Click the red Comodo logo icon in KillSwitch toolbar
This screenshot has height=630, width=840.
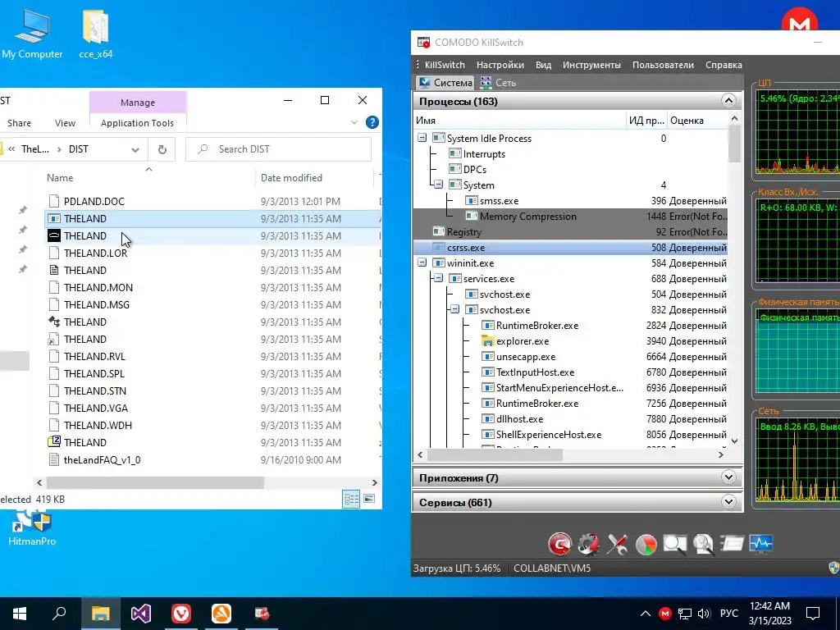click(x=559, y=545)
